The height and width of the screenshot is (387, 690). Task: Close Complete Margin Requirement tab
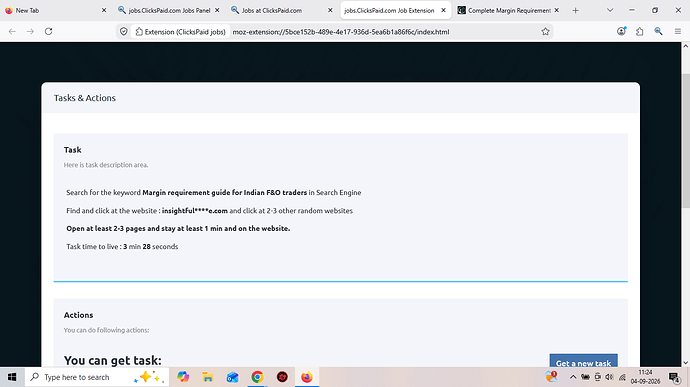coord(557,10)
